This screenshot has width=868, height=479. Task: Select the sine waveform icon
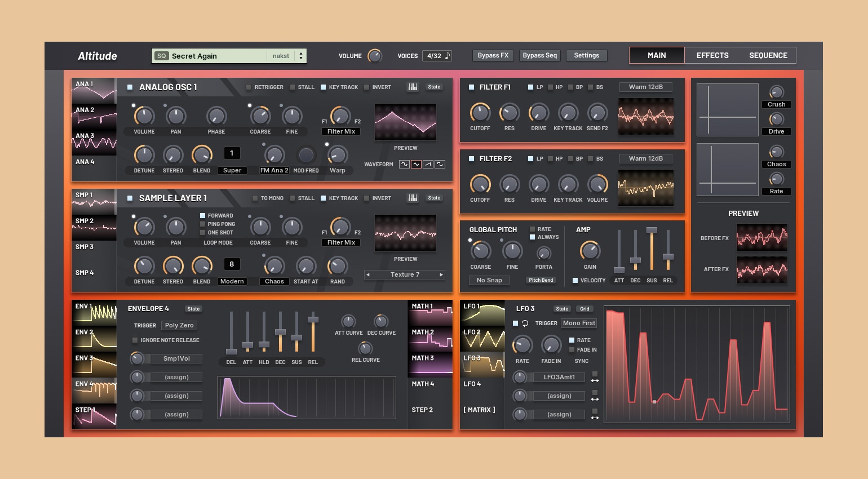[404, 164]
